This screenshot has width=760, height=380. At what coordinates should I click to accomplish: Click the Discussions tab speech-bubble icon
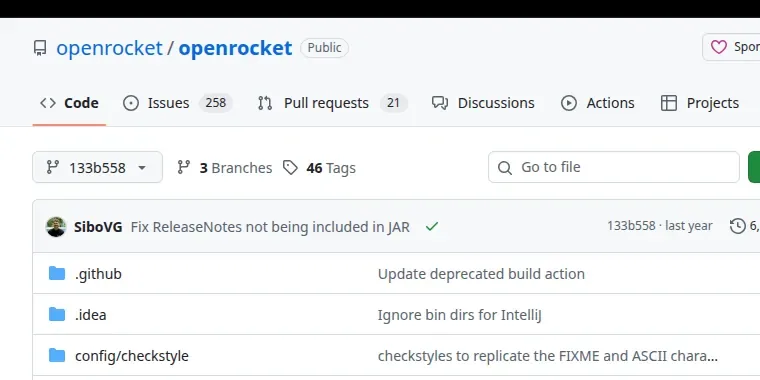tap(440, 103)
